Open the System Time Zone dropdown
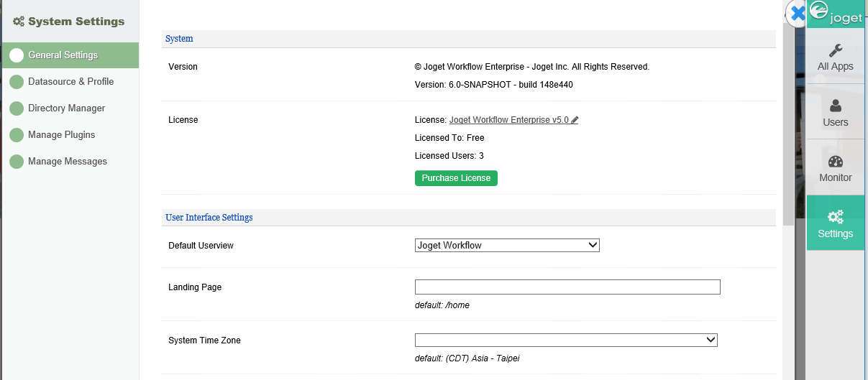The image size is (868, 380). pos(566,340)
